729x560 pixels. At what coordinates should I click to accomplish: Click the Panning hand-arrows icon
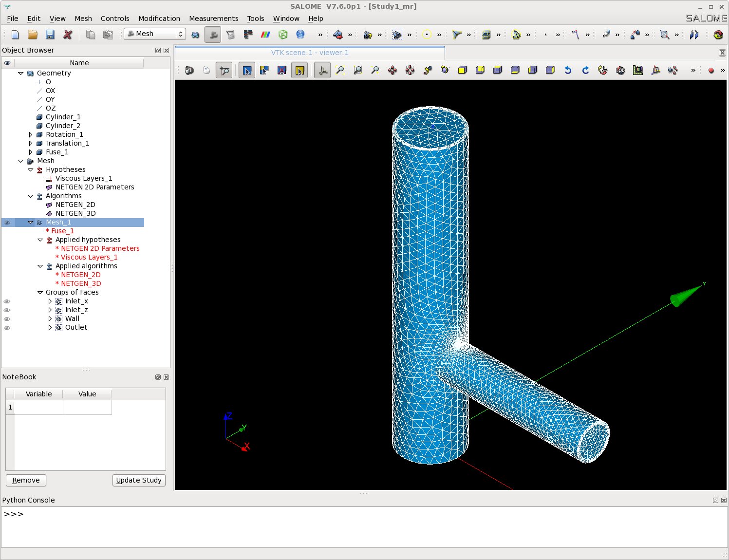pos(393,71)
